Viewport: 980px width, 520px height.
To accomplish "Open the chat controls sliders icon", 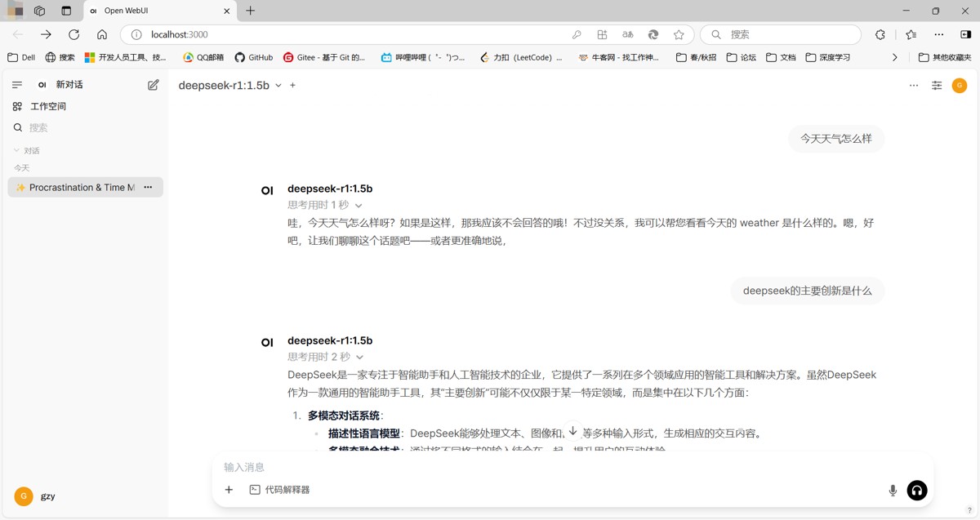I will coord(937,86).
